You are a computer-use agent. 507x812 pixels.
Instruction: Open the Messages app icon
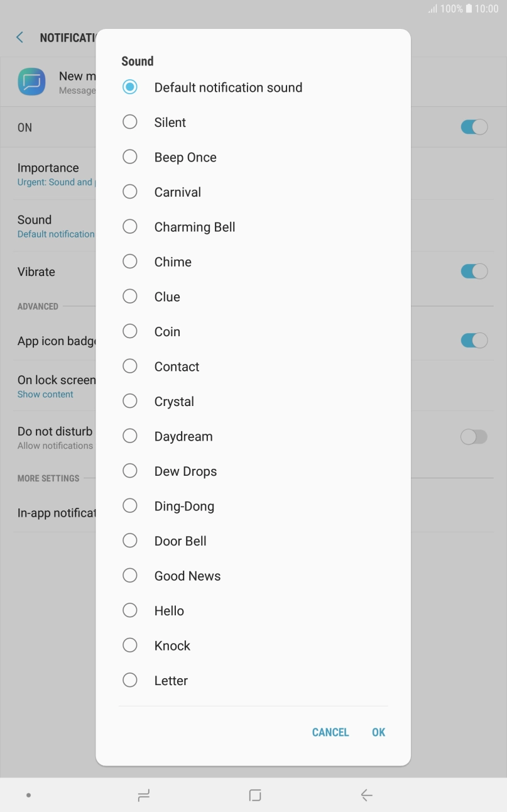click(x=31, y=82)
